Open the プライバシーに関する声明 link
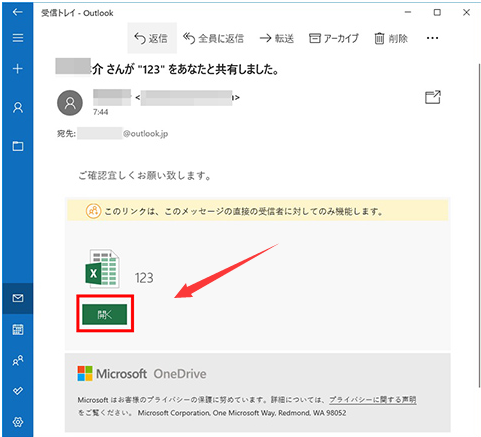The image size is (481, 437). pos(373,399)
